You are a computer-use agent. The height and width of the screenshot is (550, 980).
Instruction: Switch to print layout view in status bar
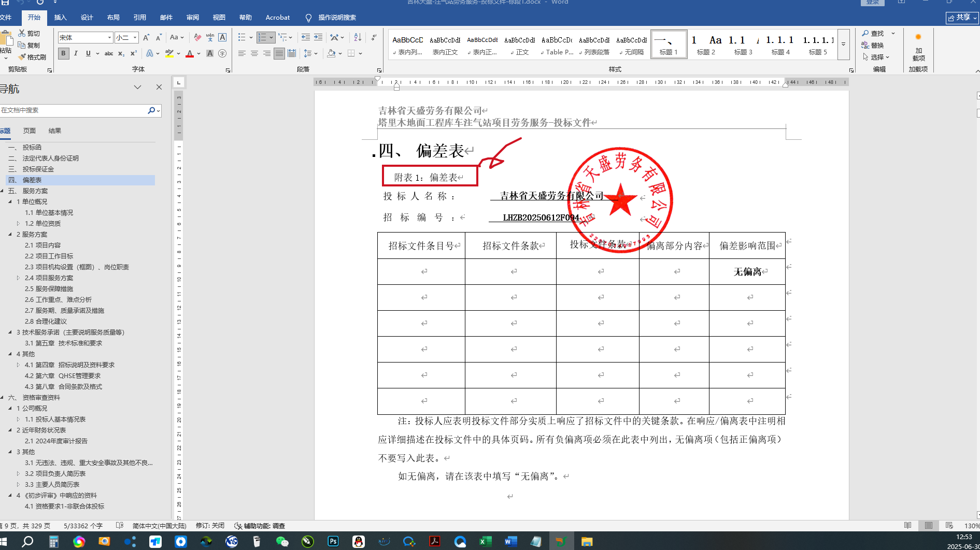pyautogui.click(x=928, y=526)
